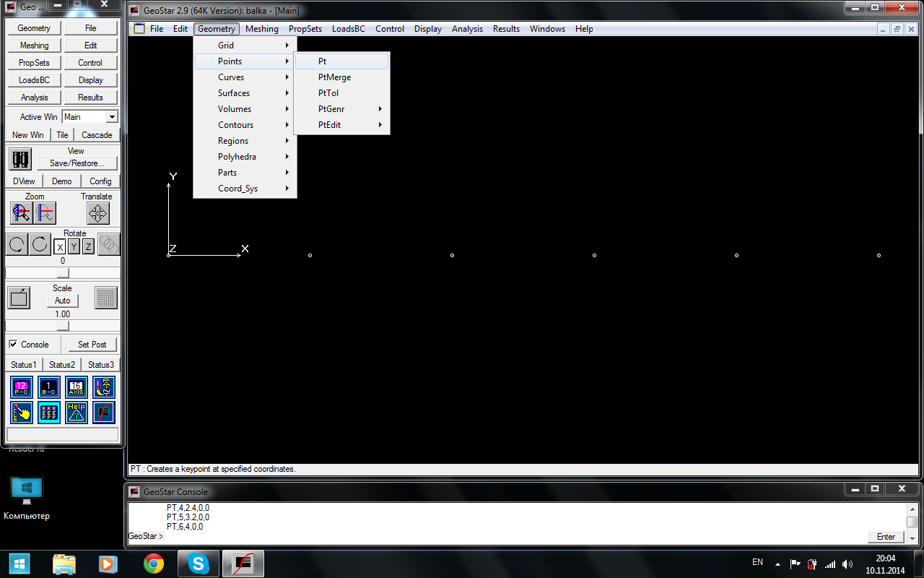Select the Pt menu command
Viewport: 924px width, 578px height.
pos(342,61)
